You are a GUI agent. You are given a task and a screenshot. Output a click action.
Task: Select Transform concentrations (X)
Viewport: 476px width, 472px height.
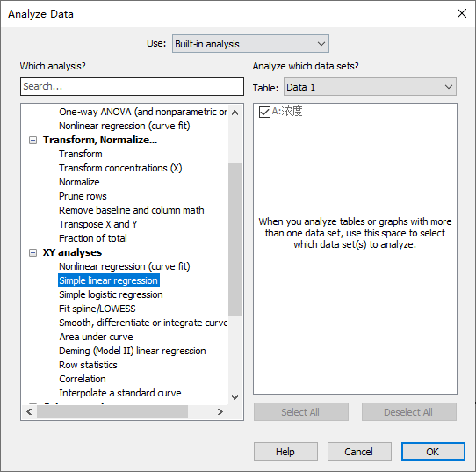pyautogui.click(x=120, y=168)
